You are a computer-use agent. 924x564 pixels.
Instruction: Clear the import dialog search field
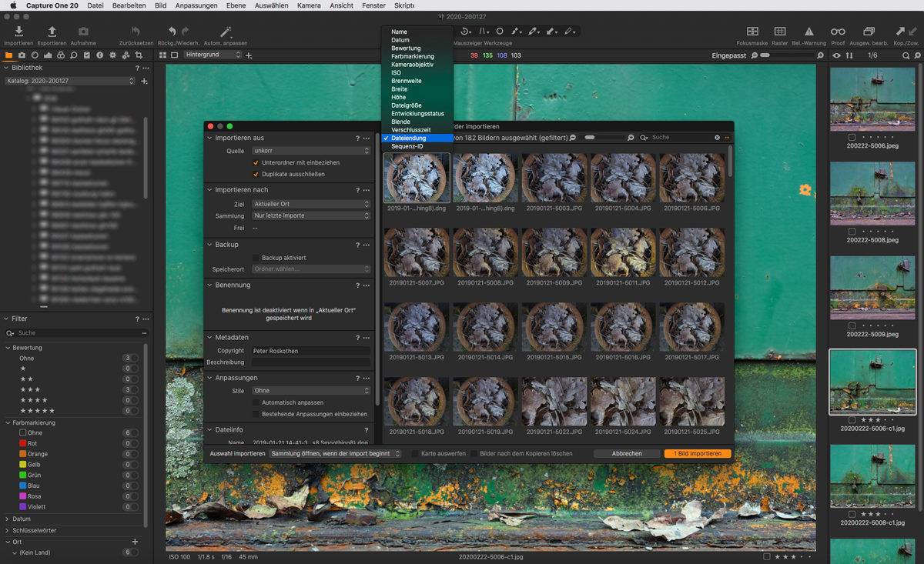click(x=717, y=138)
